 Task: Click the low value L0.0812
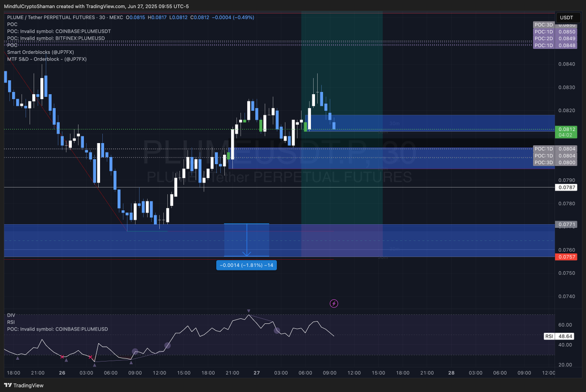[x=178, y=17]
